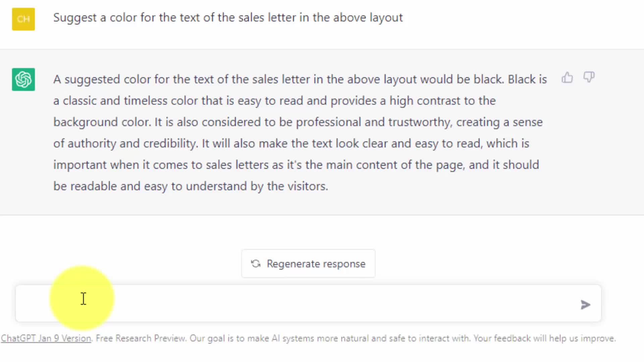Click the send message arrow icon

585,305
